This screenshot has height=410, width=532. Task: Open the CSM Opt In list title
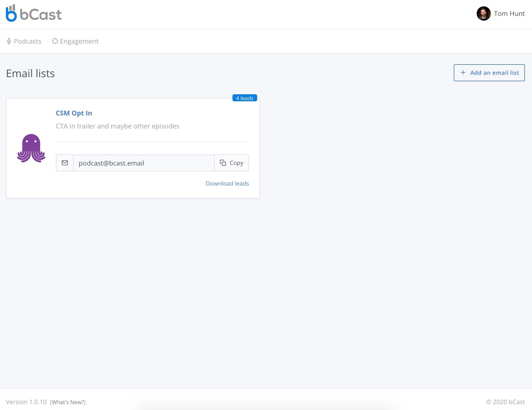pyautogui.click(x=74, y=113)
